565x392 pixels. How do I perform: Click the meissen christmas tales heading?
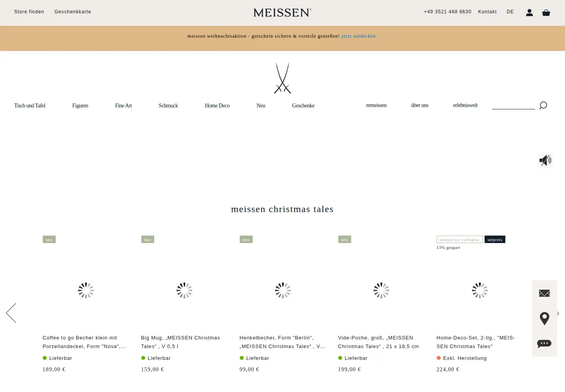(x=282, y=209)
